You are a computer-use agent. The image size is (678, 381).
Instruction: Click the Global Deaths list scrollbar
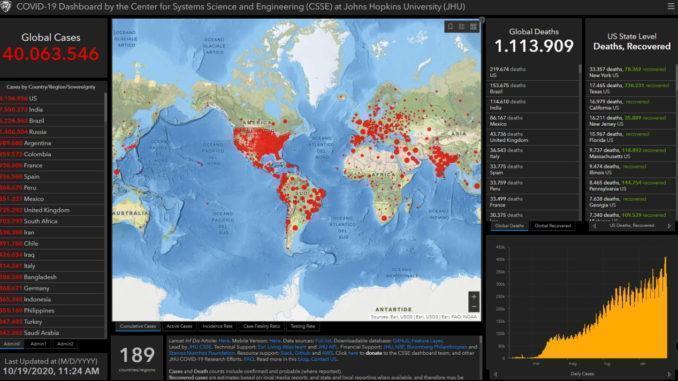click(x=580, y=143)
